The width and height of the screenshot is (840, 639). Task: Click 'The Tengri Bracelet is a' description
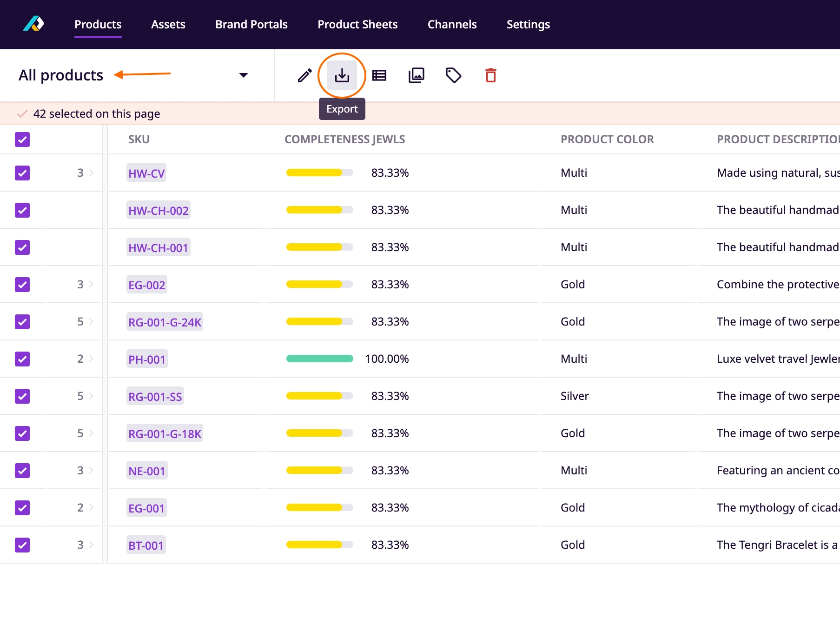(x=777, y=545)
